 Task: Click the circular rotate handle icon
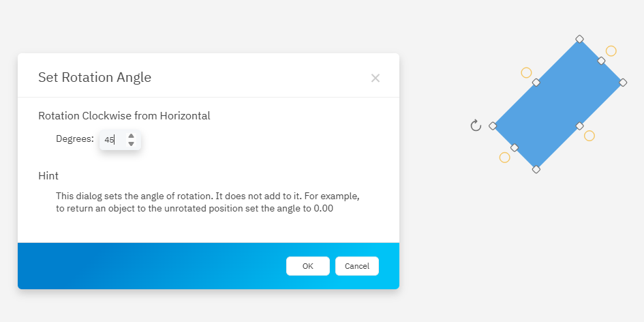pos(476,126)
